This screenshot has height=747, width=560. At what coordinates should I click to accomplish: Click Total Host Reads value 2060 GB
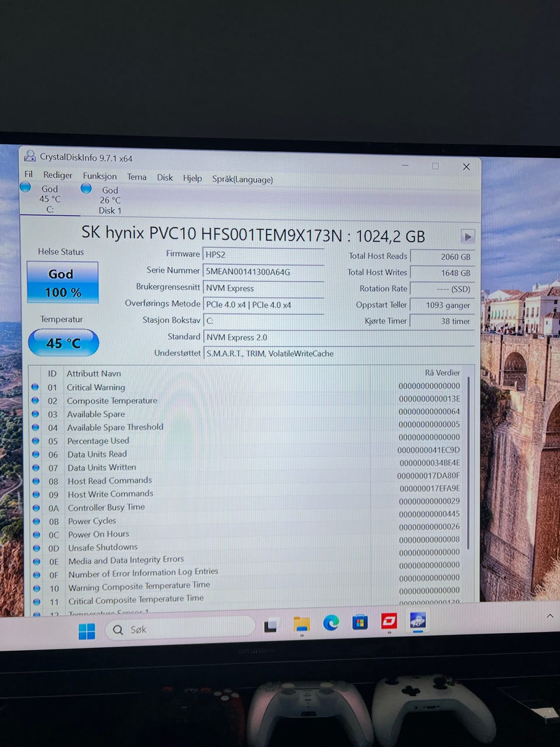[442, 256]
